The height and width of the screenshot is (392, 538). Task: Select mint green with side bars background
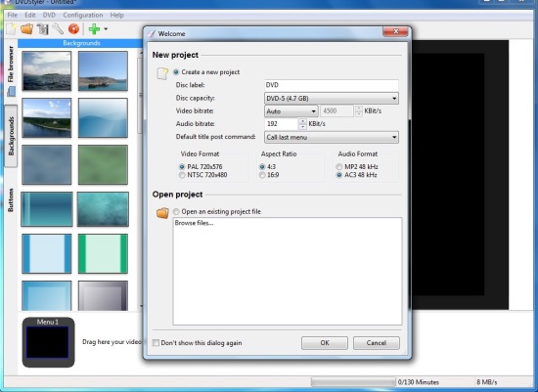(103, 254)
